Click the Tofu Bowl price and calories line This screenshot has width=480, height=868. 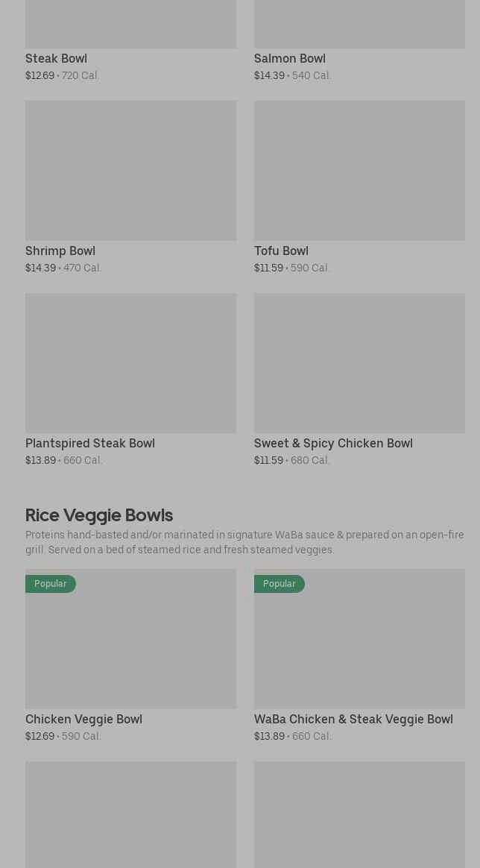pyautogui.click(x=291, y=268)
